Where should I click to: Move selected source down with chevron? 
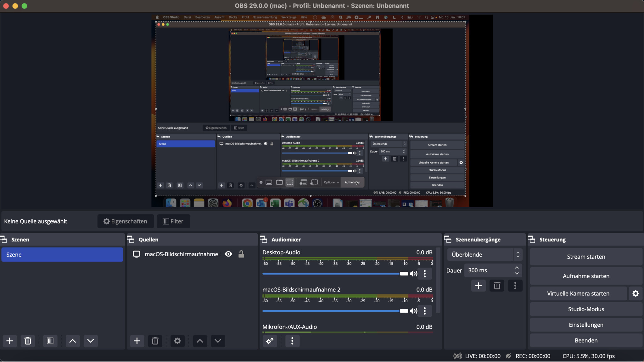pos(218,341)
